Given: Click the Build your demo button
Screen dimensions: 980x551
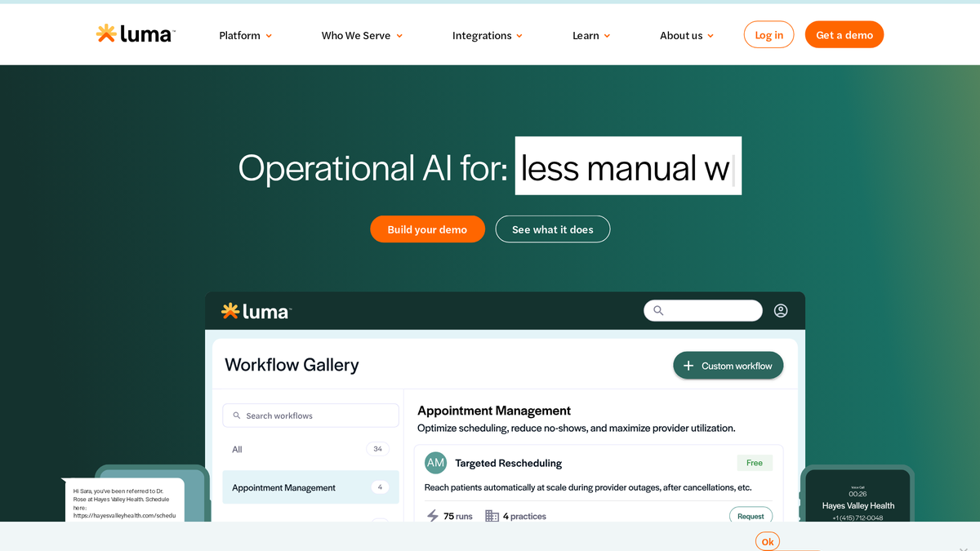Looking at the screenshot, I should (427, 229).
